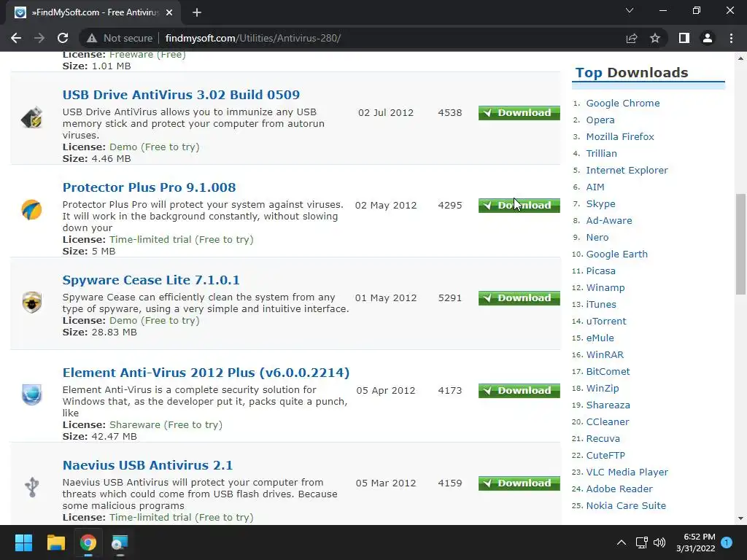Viewport: 747px width, 560px height.
Task: Open VLC Media Player in Top Downloads
Action: [x=627, y=472]
